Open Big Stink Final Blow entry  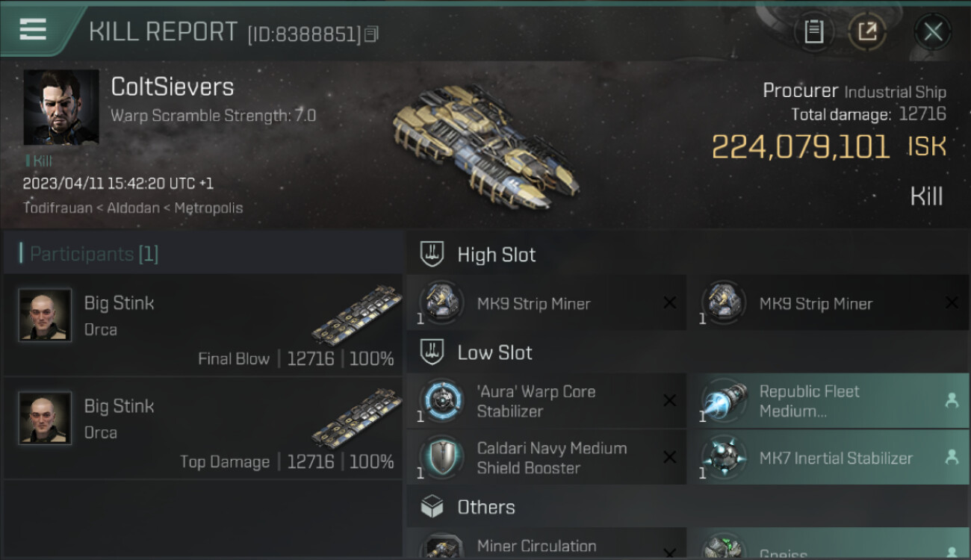coord(203,326)
